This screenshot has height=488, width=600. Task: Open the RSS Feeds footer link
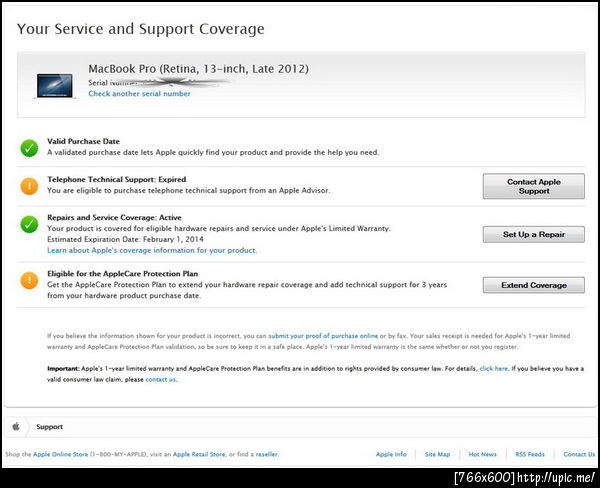point(529,454)
